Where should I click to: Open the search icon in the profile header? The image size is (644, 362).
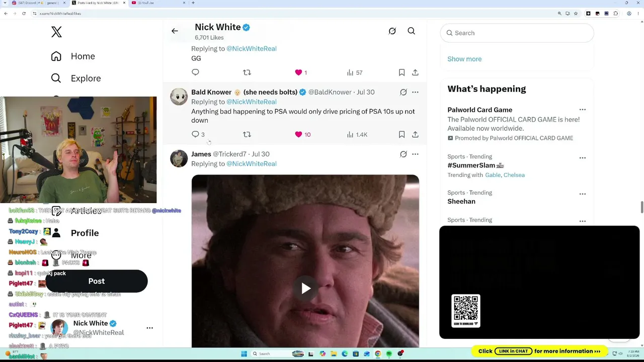(412, 31)
